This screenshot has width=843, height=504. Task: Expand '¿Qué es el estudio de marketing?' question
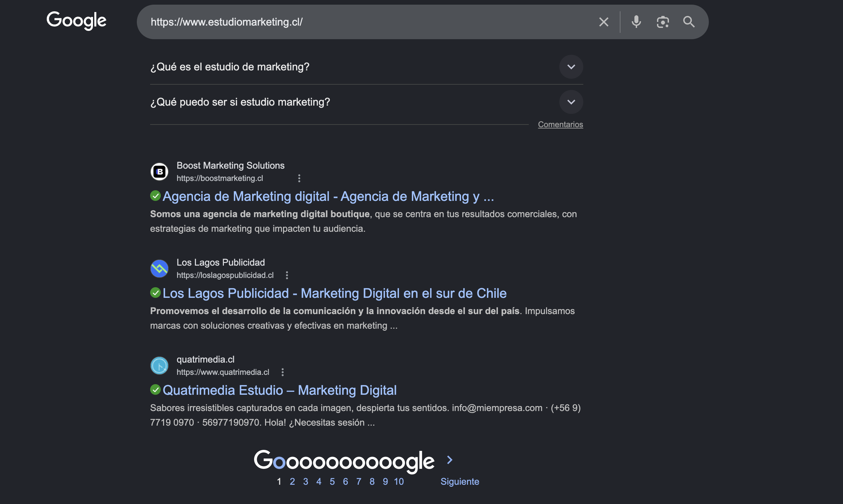366,67
